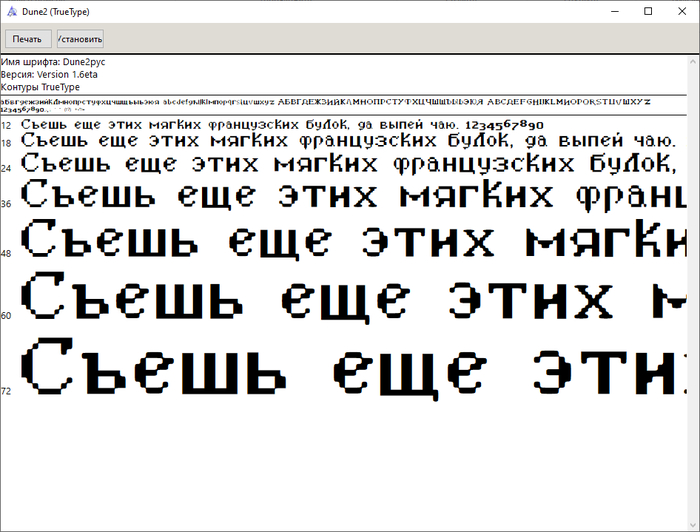Click the Печать (Print) button
The height and width of the screenshot is (532, 700).
(28, 39)
